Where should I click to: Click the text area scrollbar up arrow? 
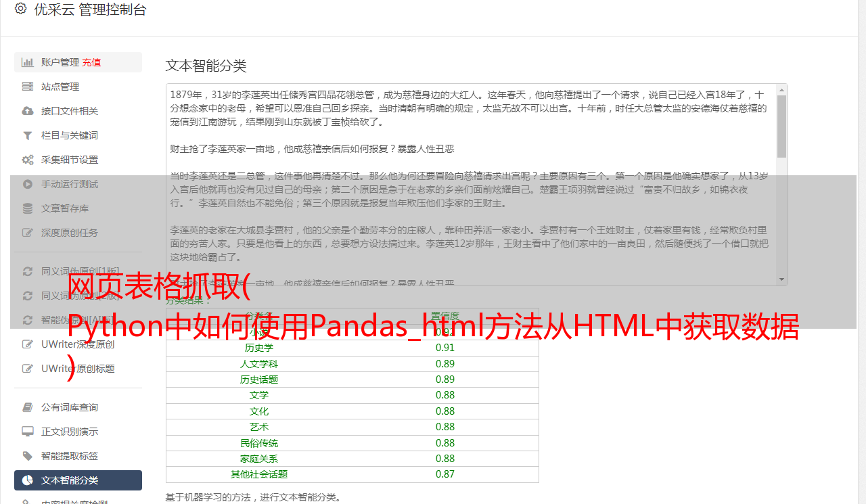tap(781, 89)
